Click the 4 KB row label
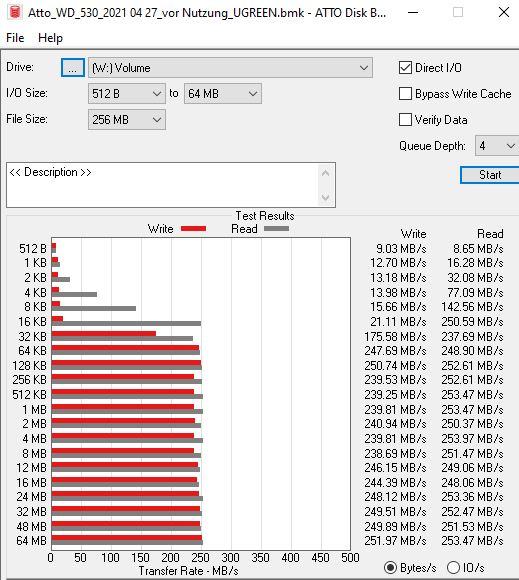The width and height of the screenshot is (519, 580). click(x=36, y=293)
